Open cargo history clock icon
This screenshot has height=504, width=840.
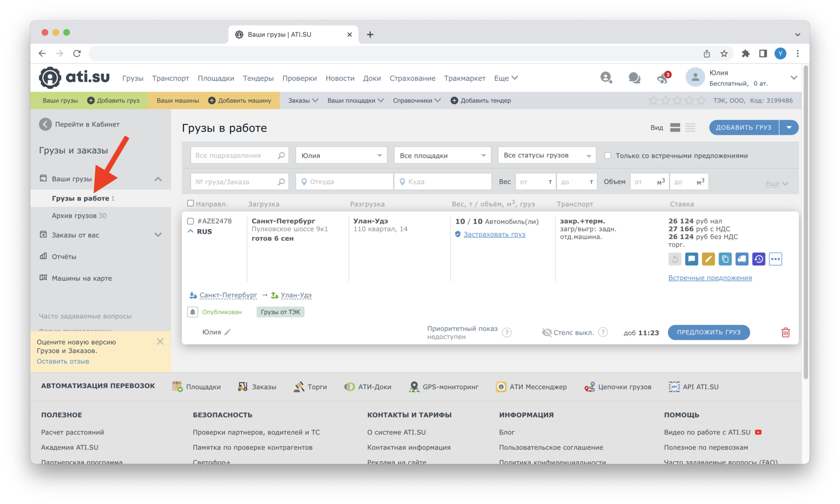point(758,259)
